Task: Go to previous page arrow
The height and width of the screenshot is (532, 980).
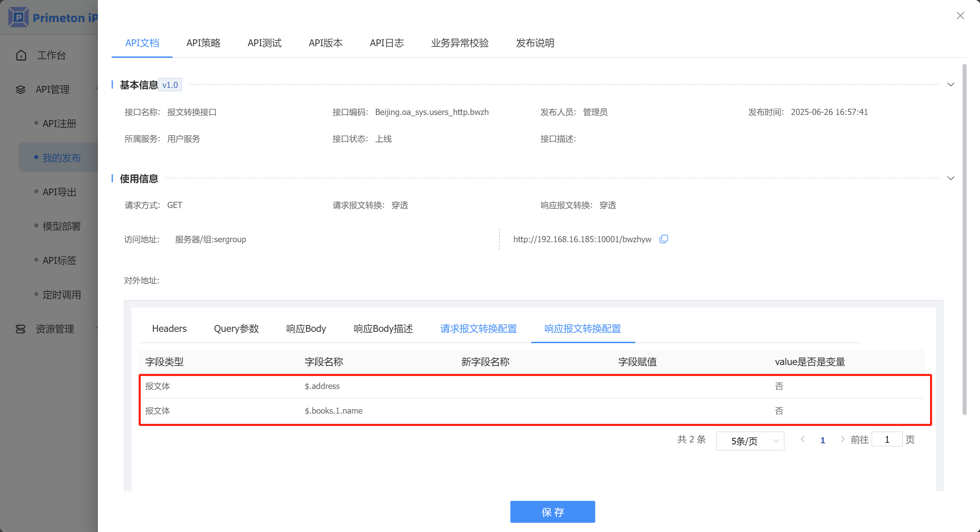Action: pyautogui.click(x=803, y=439)
